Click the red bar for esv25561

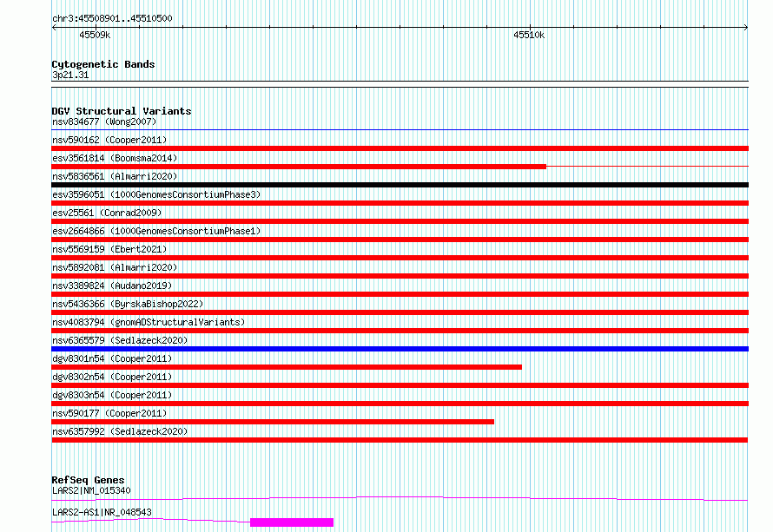click(400, 221)
